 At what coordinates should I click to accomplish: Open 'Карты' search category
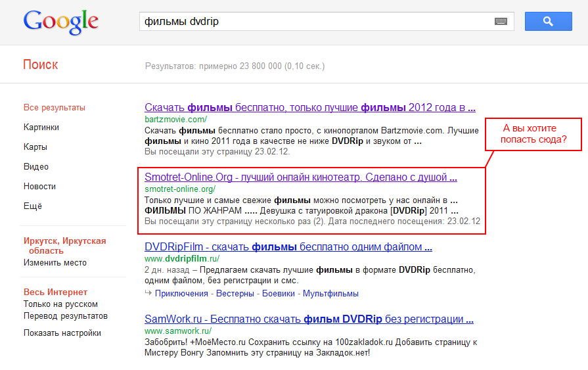pos(35,147)
